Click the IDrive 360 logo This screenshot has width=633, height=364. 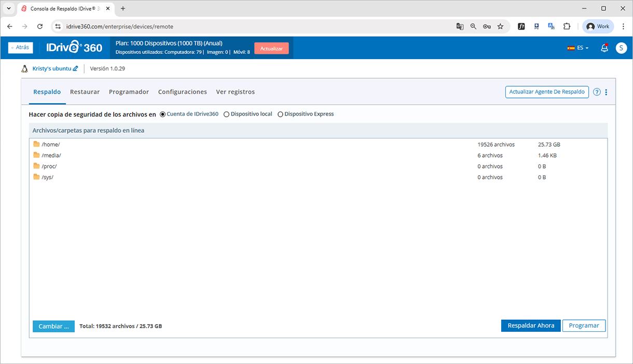tap(74, 48)
